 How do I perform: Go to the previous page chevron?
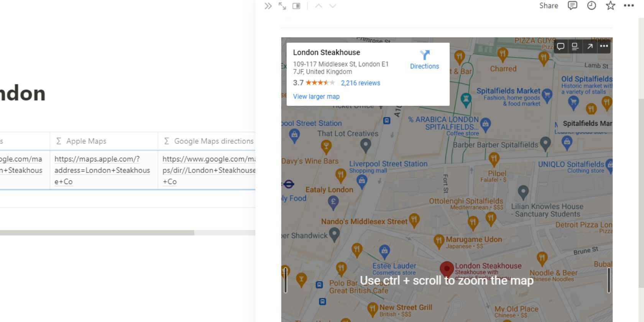pyautogui.click(x=319, y=6)
